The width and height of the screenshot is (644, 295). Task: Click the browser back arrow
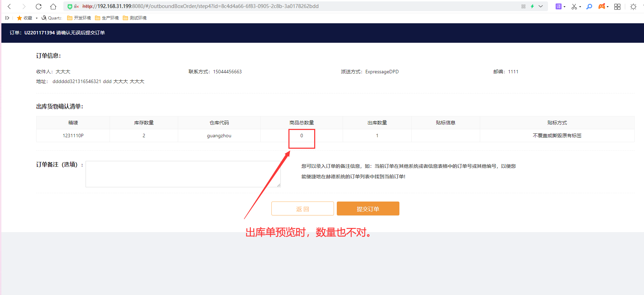[x=9, y=6]
